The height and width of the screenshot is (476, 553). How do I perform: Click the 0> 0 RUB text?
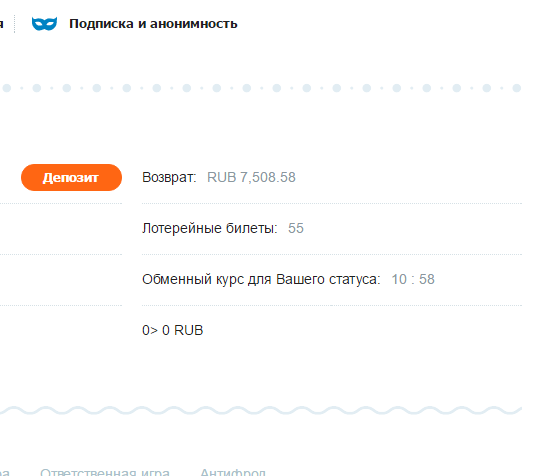(173, 330)
